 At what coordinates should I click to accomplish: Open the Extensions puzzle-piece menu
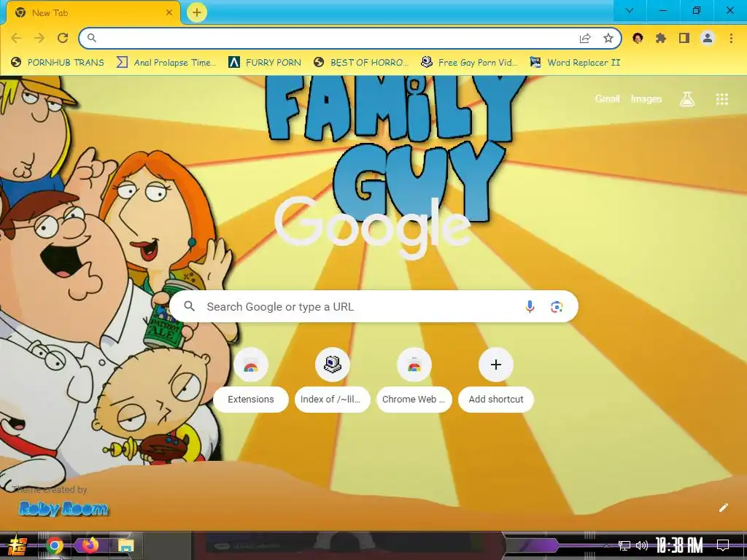(x=661, y=38)
